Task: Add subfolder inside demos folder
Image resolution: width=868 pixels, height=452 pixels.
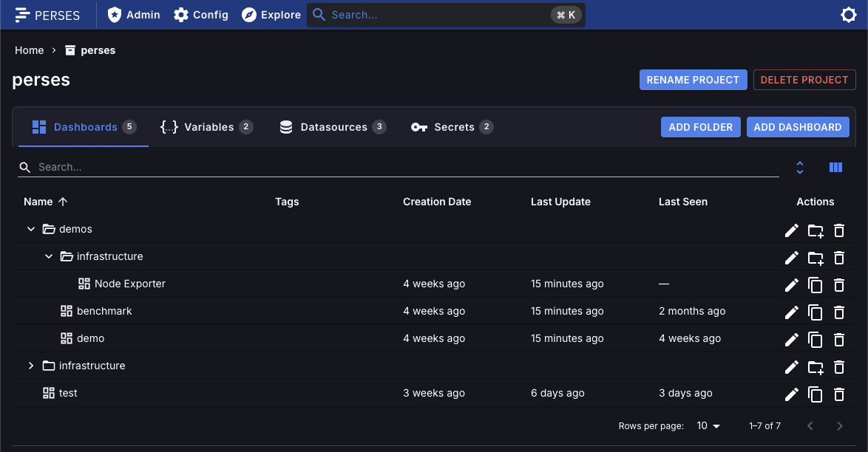Action: [816, 230]
